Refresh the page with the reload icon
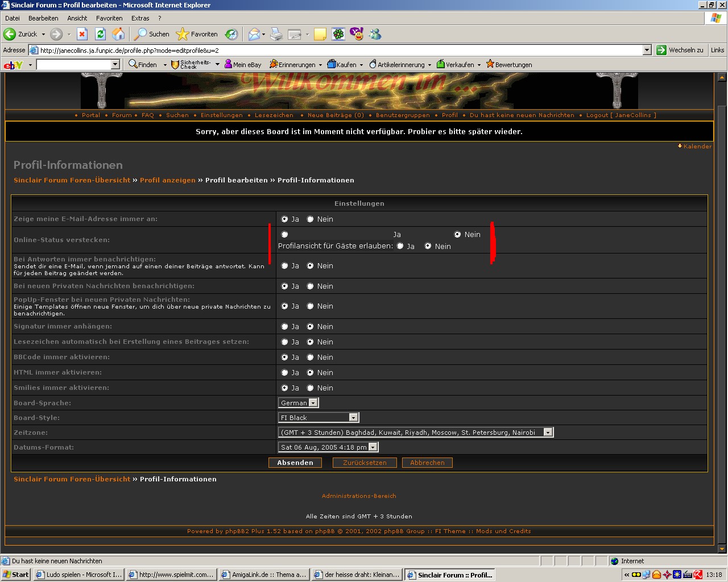 [x=100, y=34]
